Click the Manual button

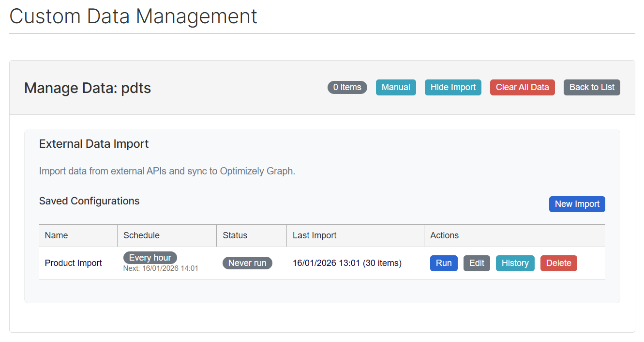[395, 87]
